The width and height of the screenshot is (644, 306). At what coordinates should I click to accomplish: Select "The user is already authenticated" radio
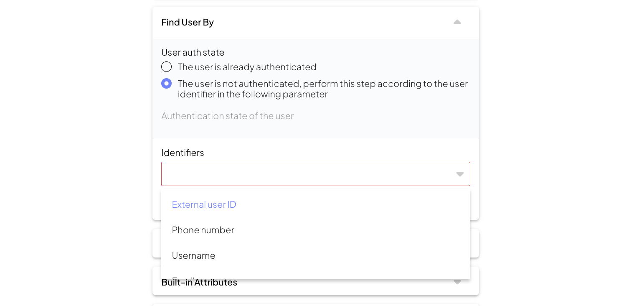tap(166, 67)
